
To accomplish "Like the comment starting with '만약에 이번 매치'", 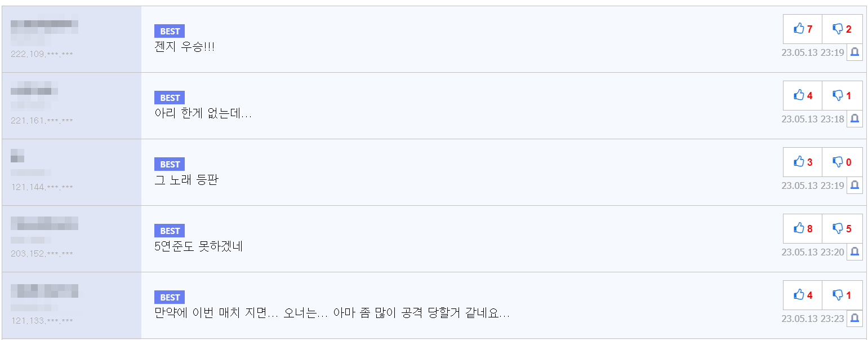I will click(x=802, y=295).
